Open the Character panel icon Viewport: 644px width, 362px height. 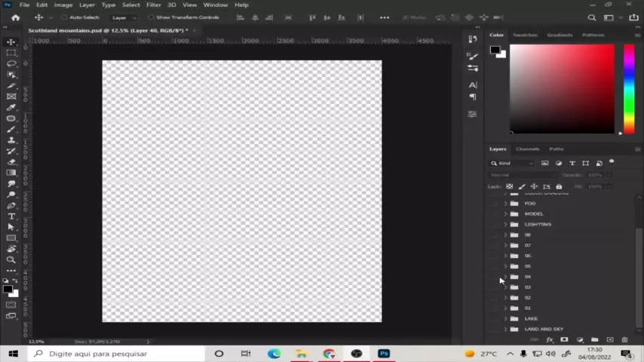pyautogui.click(x=473, y=85)
